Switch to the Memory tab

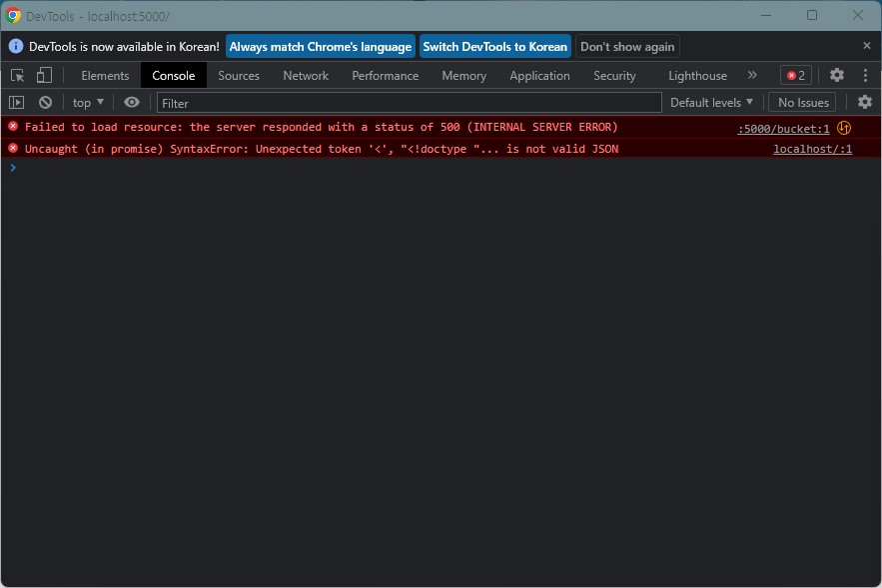pos(464,75)
